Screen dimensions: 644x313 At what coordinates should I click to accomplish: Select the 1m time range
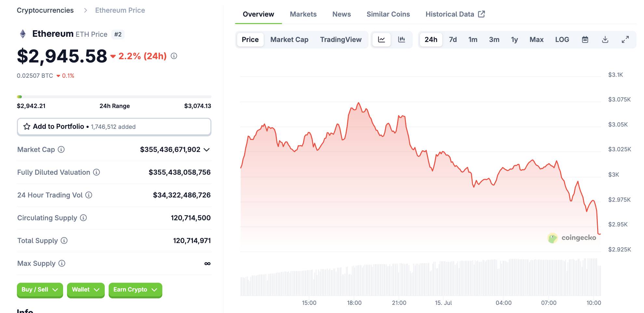(x=473, y=40)
